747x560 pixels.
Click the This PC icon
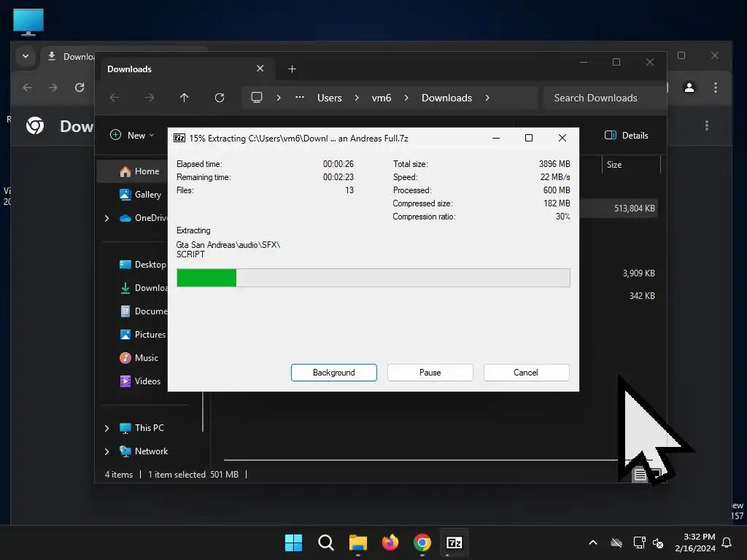point(125,428)
